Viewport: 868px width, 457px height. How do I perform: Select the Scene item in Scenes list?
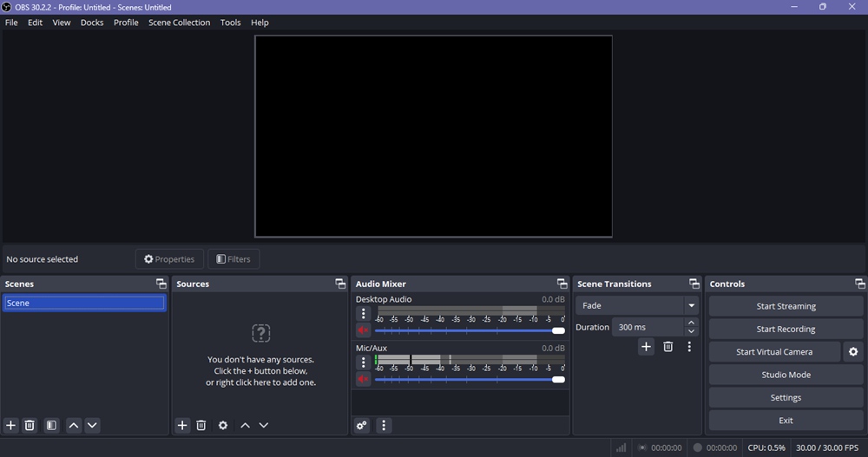[84, 303]
